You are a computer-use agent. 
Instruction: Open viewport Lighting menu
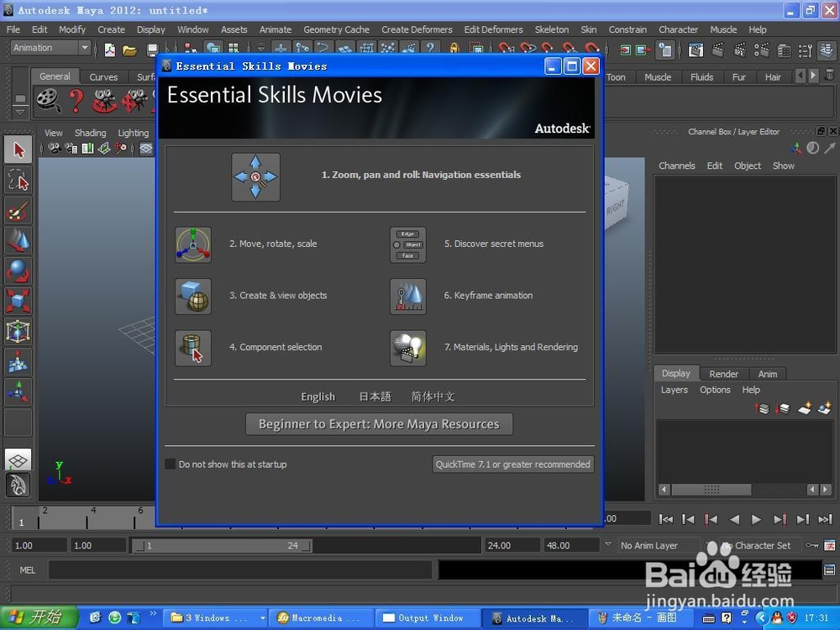tap(134, 133)
